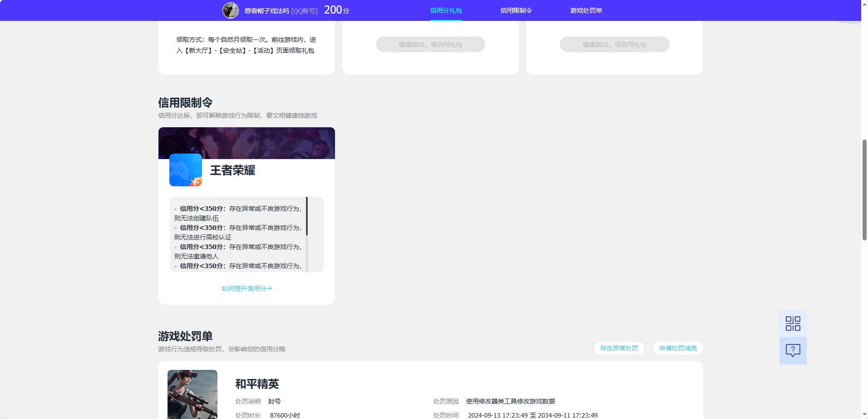Image resolution: width=868 pixels, height=419 pixels.
Task: Select the 200分 credit score
Action: 336,10
